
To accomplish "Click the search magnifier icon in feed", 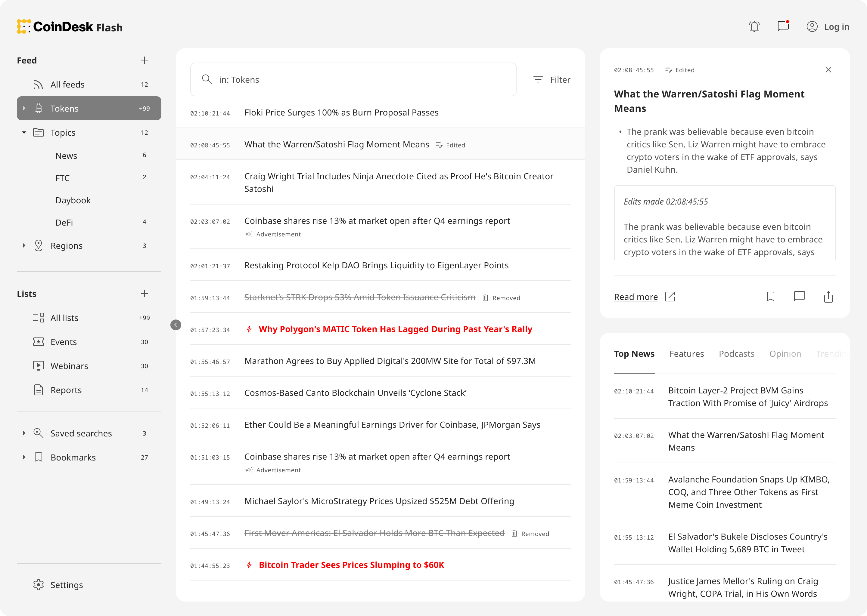I will click(x=206, y=79).
